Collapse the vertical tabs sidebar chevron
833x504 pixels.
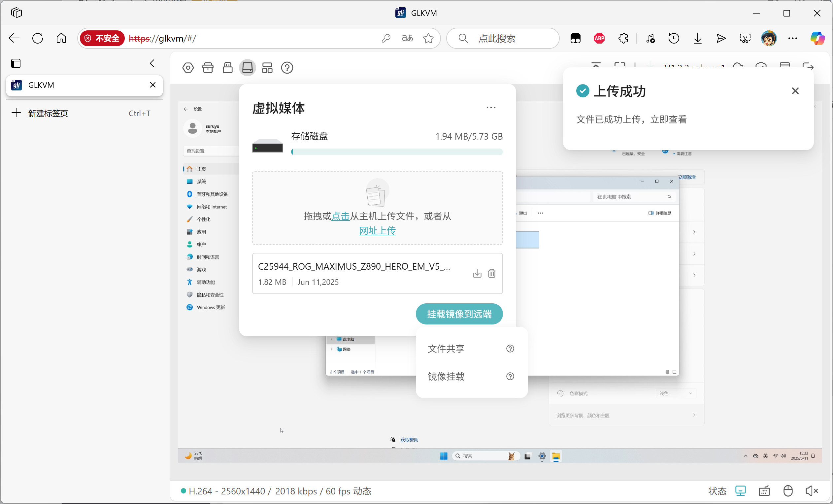pyautogui.click(x=152, y=63)
